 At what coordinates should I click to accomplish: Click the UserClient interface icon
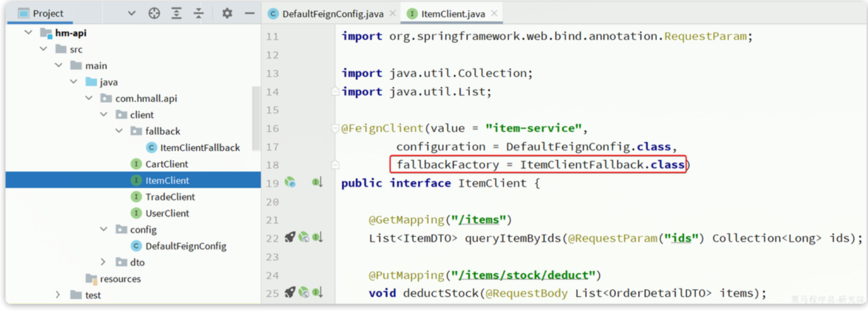(x=136, y=213)
